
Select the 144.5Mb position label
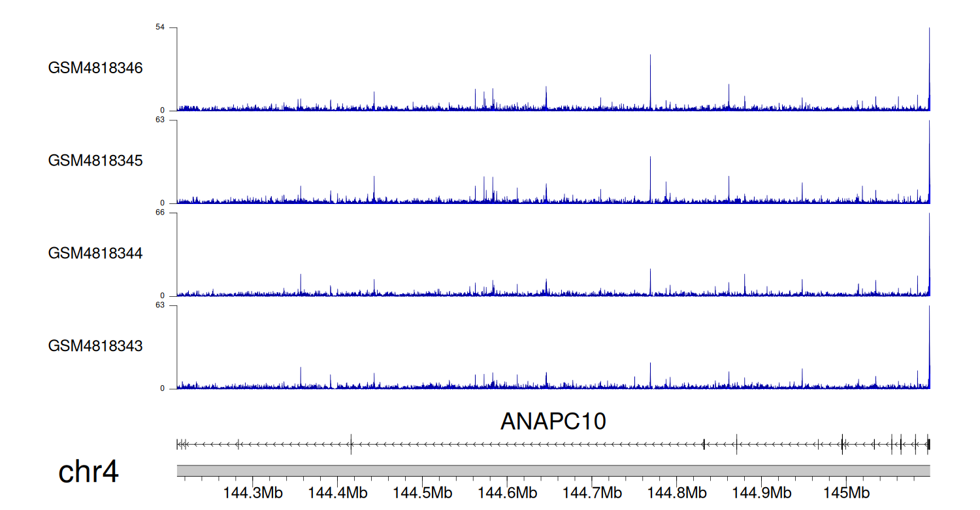coord(422,492)
